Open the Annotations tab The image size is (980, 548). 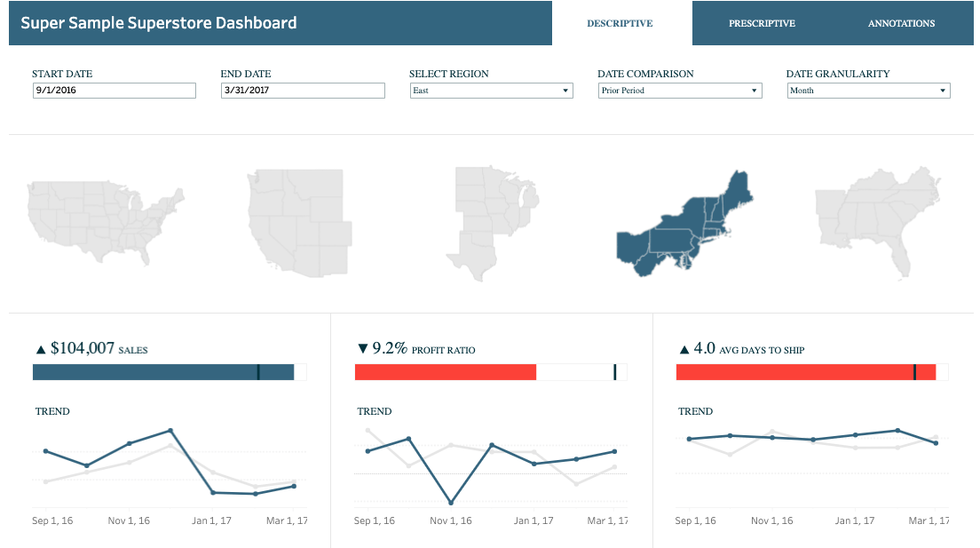(x=901, y=23)
